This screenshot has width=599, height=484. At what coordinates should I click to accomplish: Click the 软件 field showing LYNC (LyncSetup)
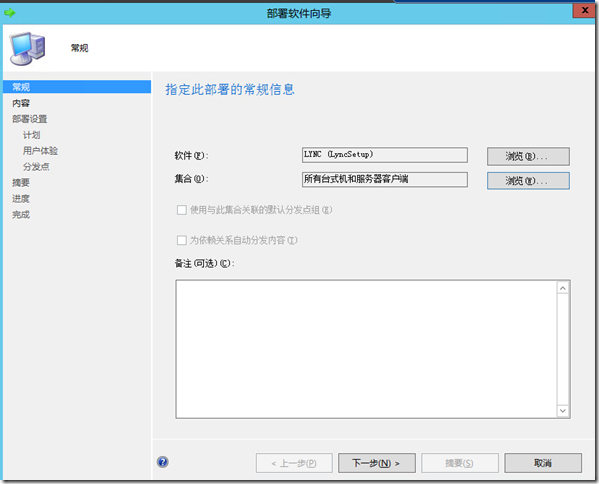point(385,155)
